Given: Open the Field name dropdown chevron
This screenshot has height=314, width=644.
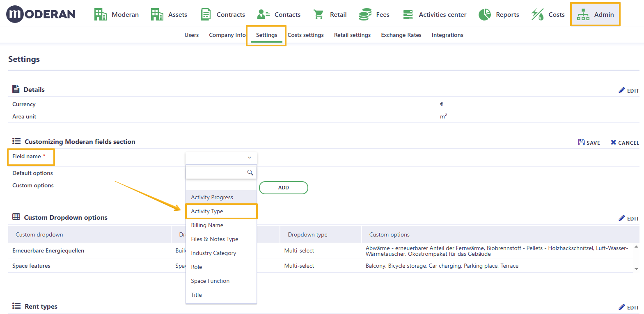Looking at the screenshot, I should (x=249, y=157).
